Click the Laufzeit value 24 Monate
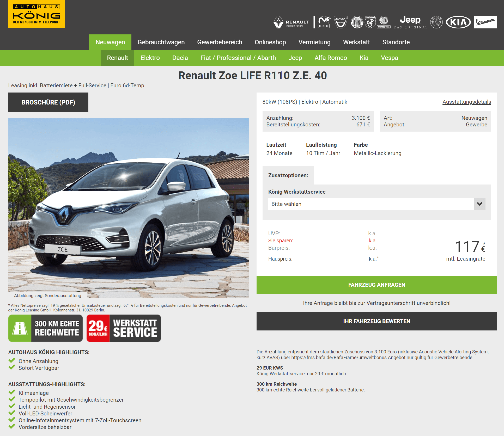This screenshot has width=504, height=436. [279, 153]
